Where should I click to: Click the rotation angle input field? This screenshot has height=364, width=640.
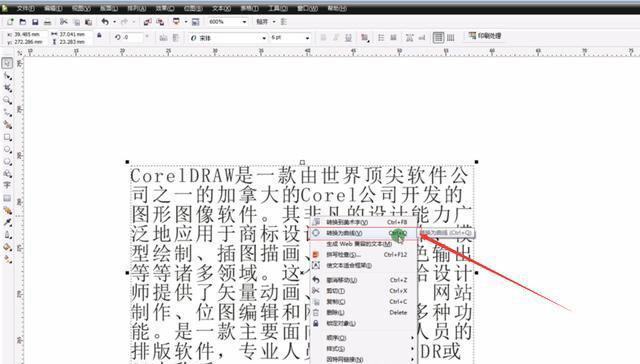(132, 38)
